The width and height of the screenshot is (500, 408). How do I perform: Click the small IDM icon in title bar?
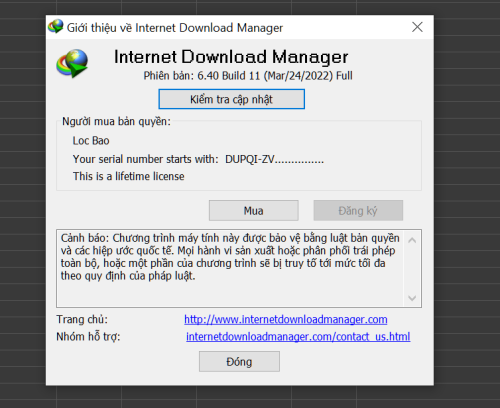click(55, 26)
